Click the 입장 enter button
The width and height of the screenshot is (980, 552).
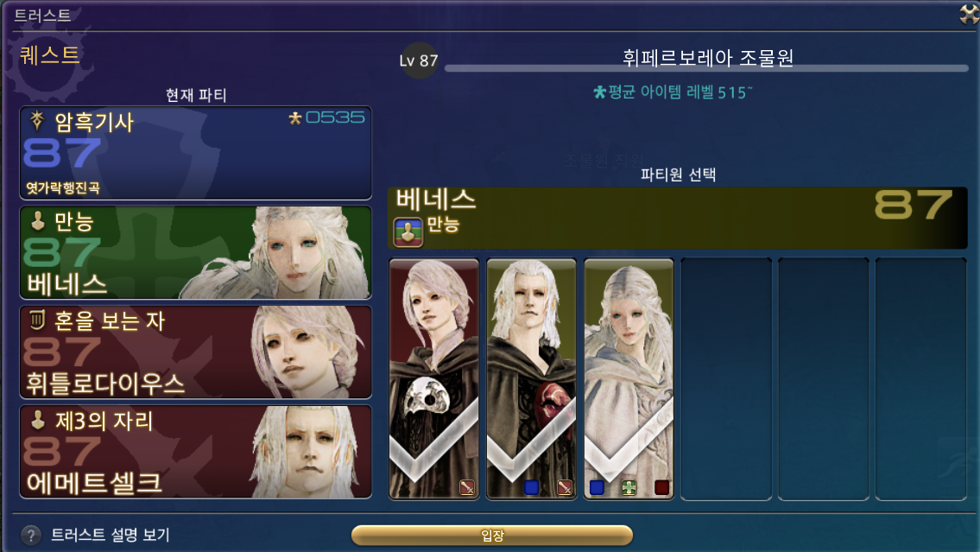click(492, 536)
